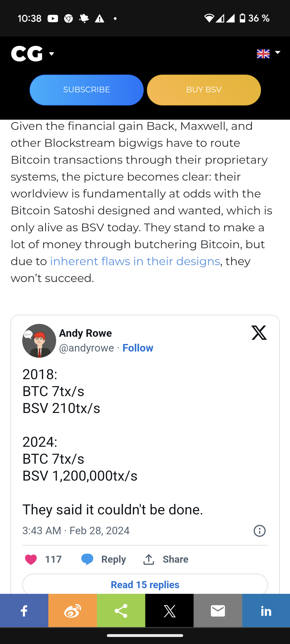Tap the Share upload icon on tweet
Viewport: 290px width, 644px height.
pyautogui.click(x=149, y=559)
